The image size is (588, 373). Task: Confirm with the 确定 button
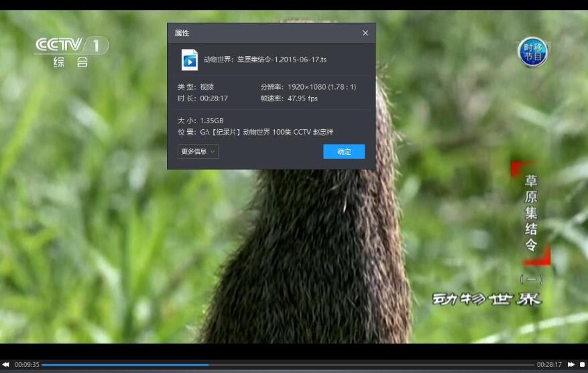click(x=344, y=151)
